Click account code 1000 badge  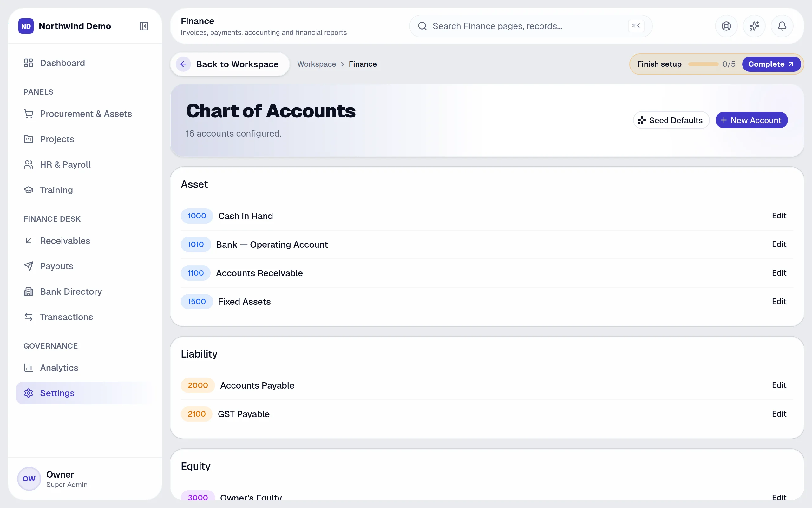[197, 216]
